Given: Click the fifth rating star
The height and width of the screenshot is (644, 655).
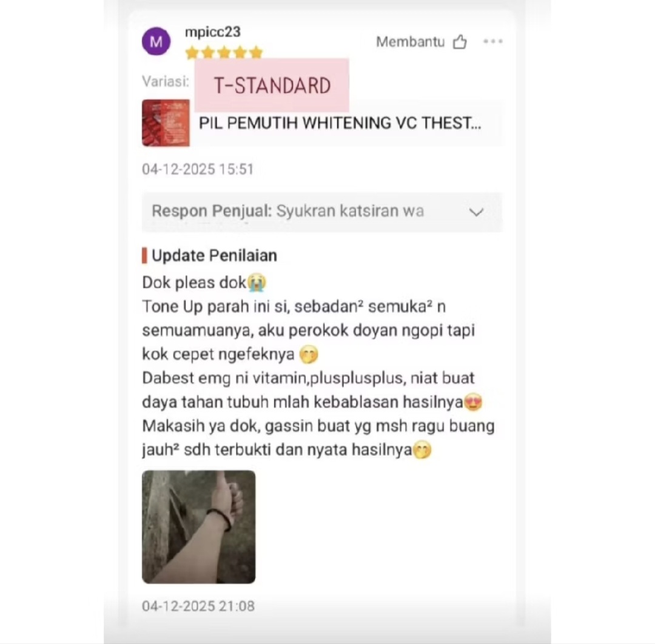Looking at the screenshot, I should (x=256, y=53).
